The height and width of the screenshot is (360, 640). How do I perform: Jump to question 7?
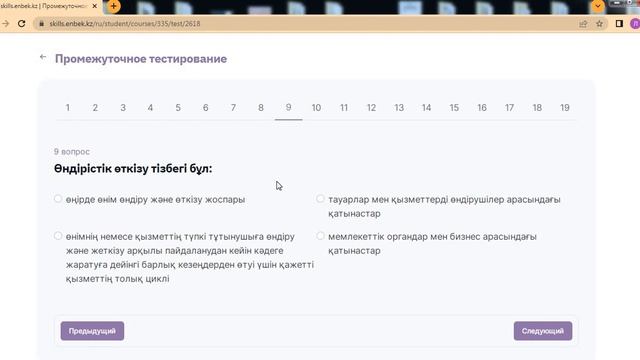(x=233, y=108)
